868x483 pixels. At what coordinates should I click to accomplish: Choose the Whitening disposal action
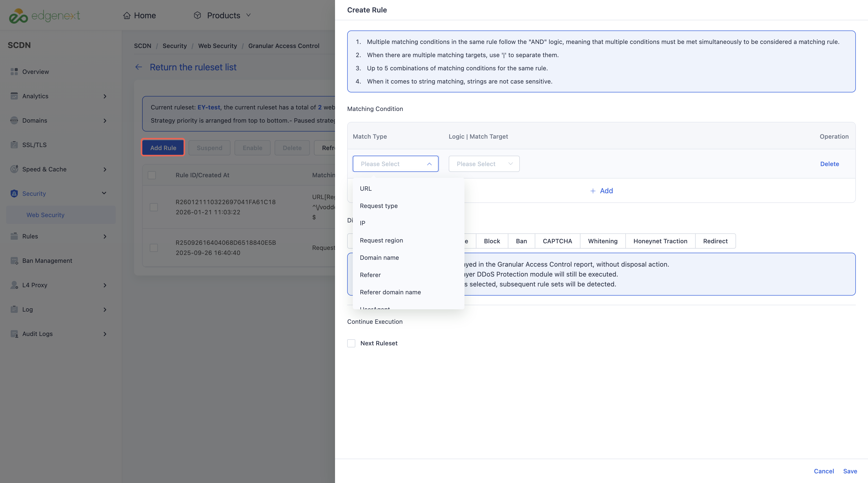click(x=603, y=241)
